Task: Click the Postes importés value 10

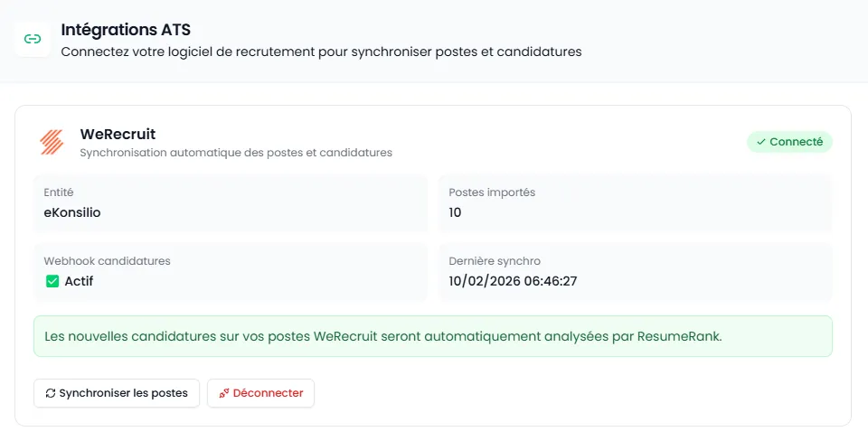Action: click(455, 212)
